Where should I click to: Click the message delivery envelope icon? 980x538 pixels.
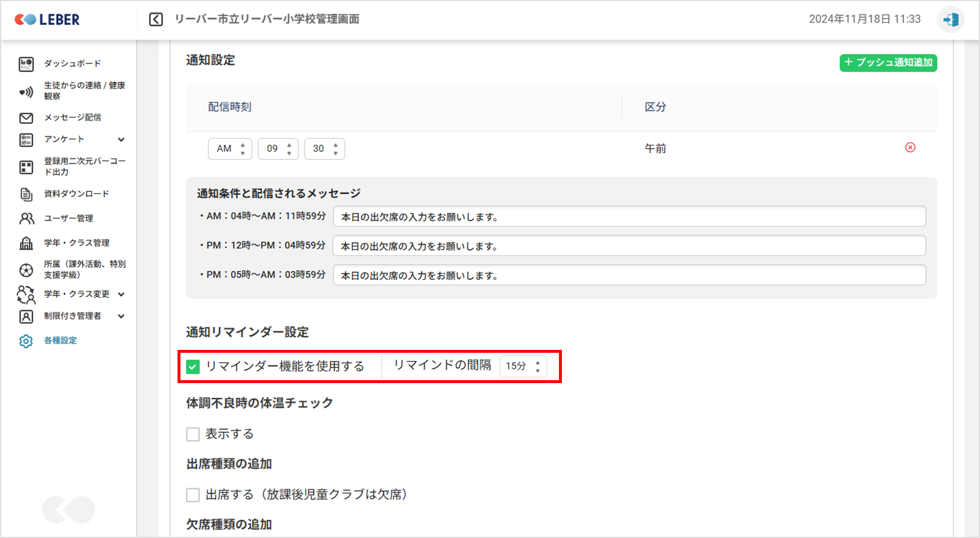coord(26,118)
